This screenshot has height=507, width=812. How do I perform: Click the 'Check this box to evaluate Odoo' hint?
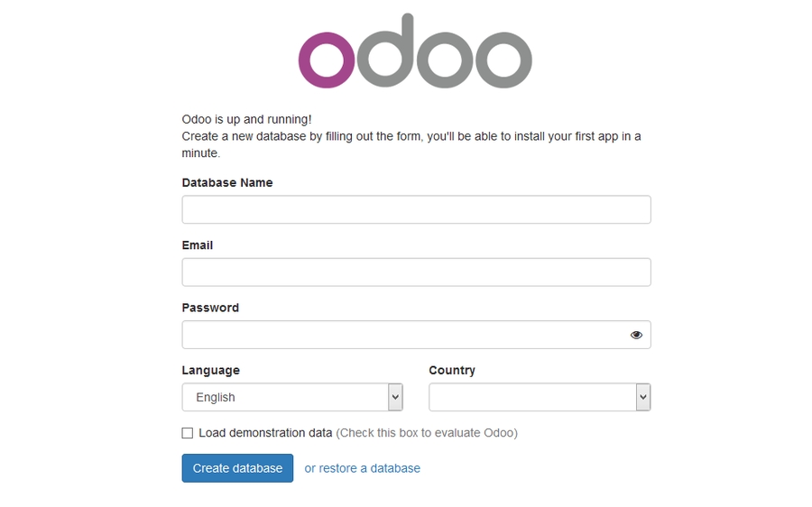427,433
